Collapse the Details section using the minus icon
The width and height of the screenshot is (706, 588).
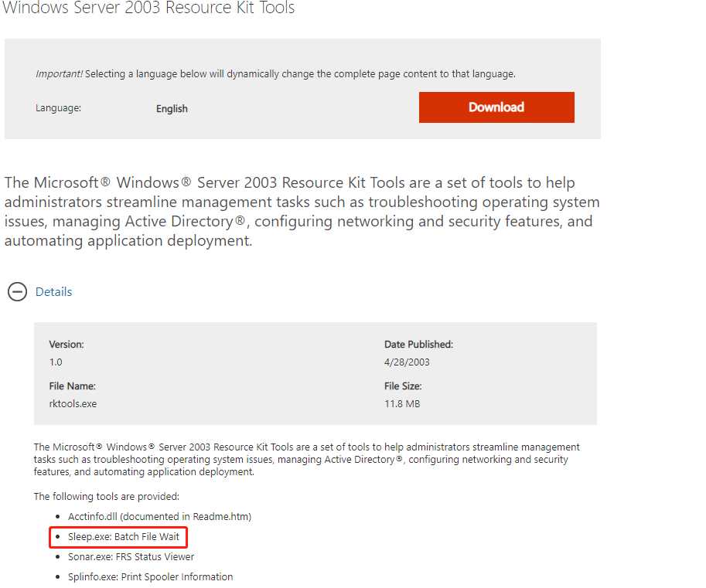(x=17, y=292)
